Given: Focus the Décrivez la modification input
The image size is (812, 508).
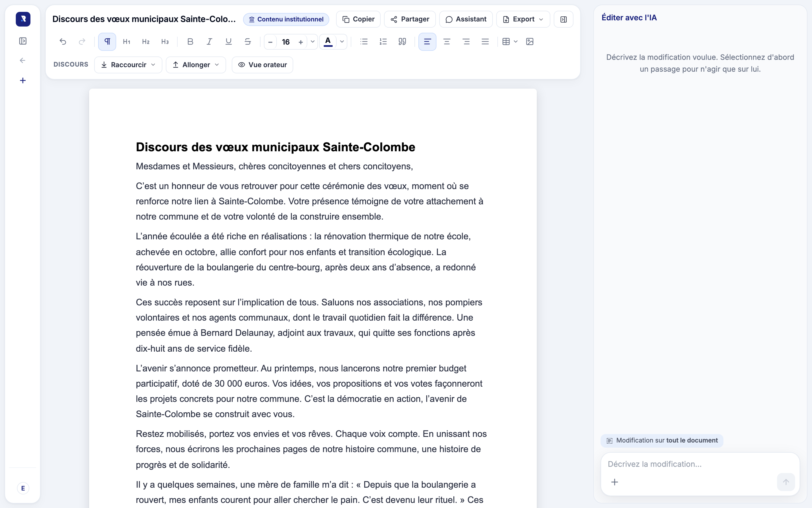Looking at the screenshot, I should click(700, 464).
